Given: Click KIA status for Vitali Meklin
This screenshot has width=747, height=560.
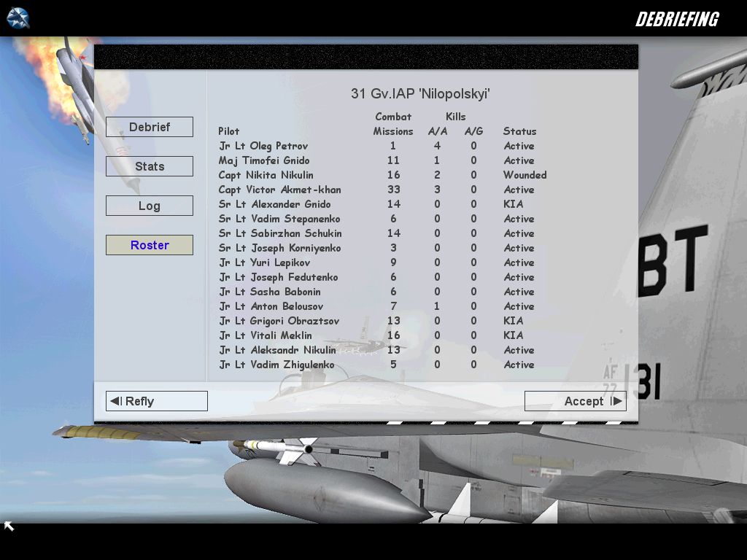Looking at the screenshot, I should click(x=513, y=335).
